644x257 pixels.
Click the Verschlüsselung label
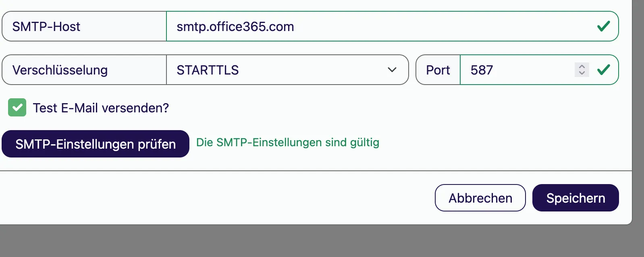pyautogui.click(x=60, y=70)
